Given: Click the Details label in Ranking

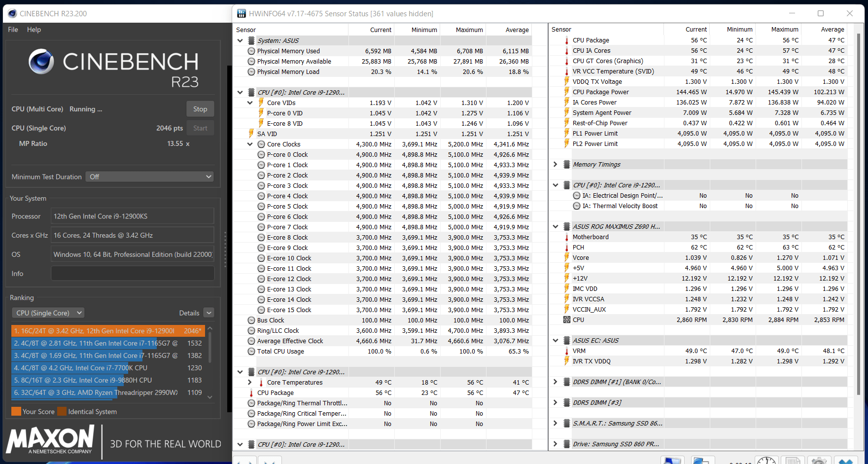Looking at the screenshot, I should click(189, 313).
